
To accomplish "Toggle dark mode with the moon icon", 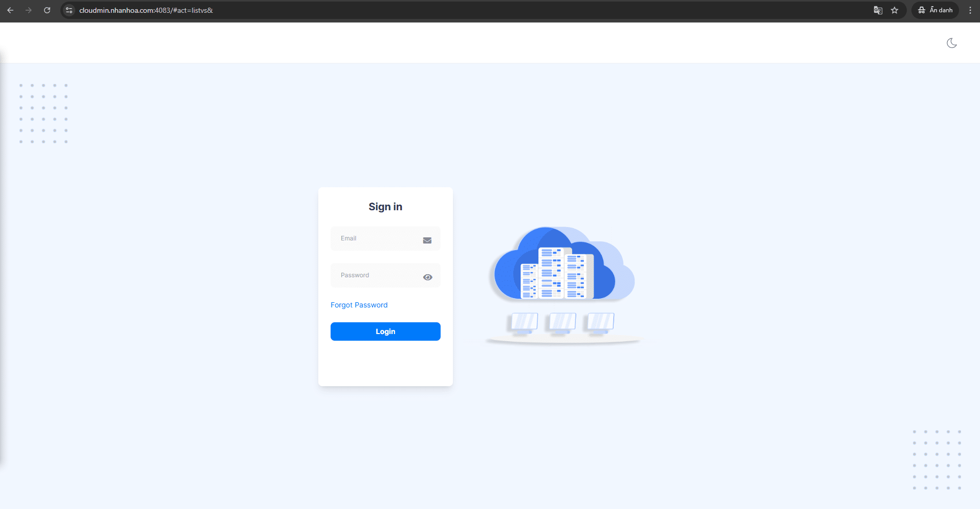I will click(x=951, y=43).
